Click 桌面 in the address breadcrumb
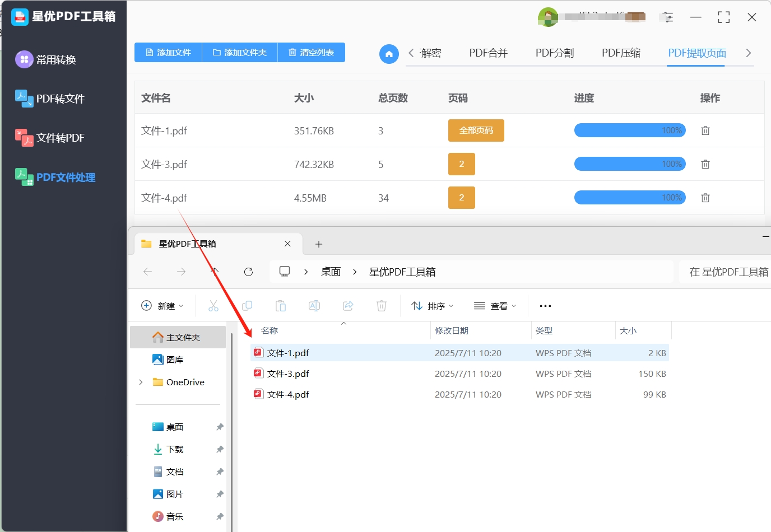The image size is (771, 532). [331, 272]
